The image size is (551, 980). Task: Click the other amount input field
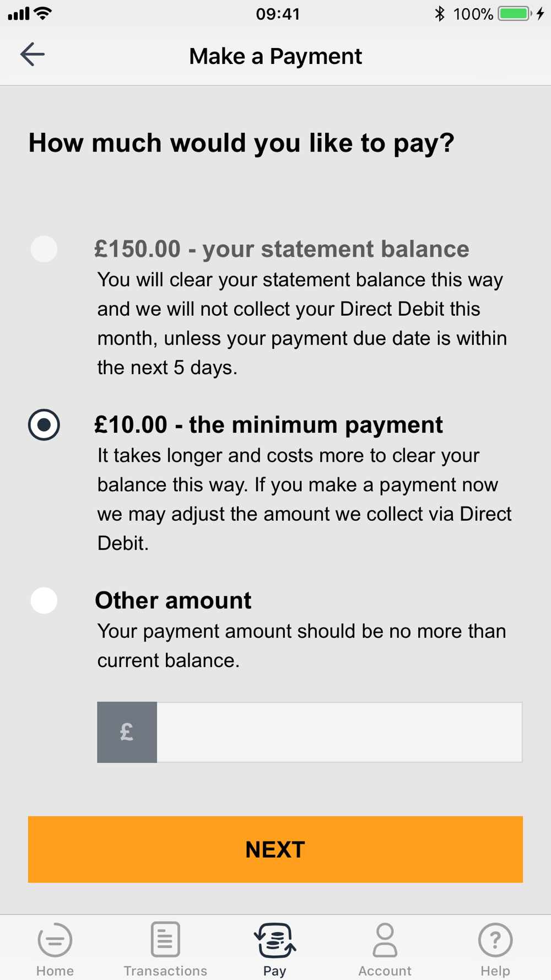click(339, 732)
